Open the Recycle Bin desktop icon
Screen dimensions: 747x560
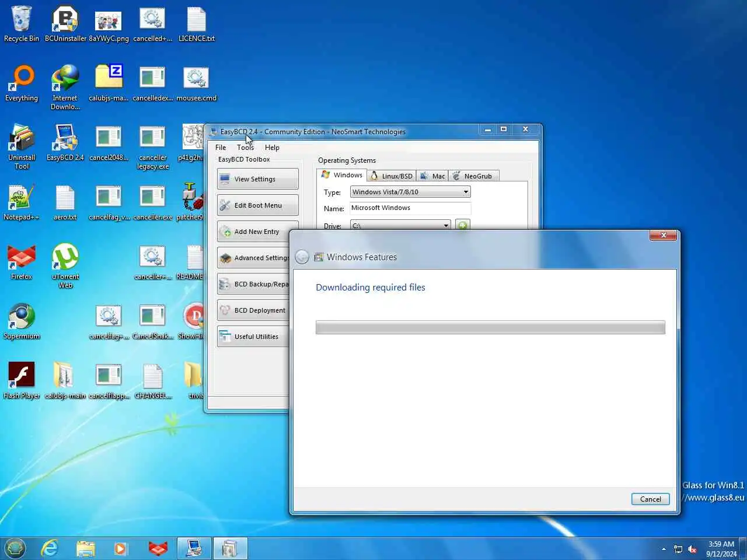click(22, 24)
